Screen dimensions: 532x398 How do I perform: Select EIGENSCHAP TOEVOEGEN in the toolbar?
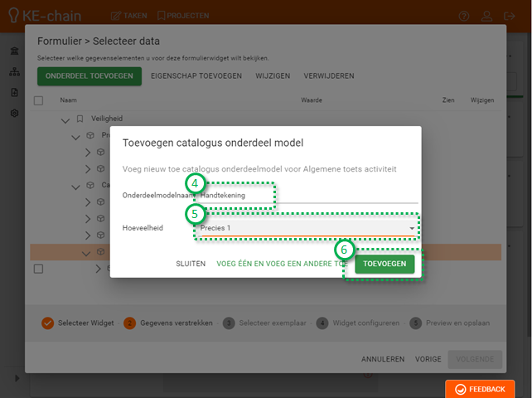point(196,75)
